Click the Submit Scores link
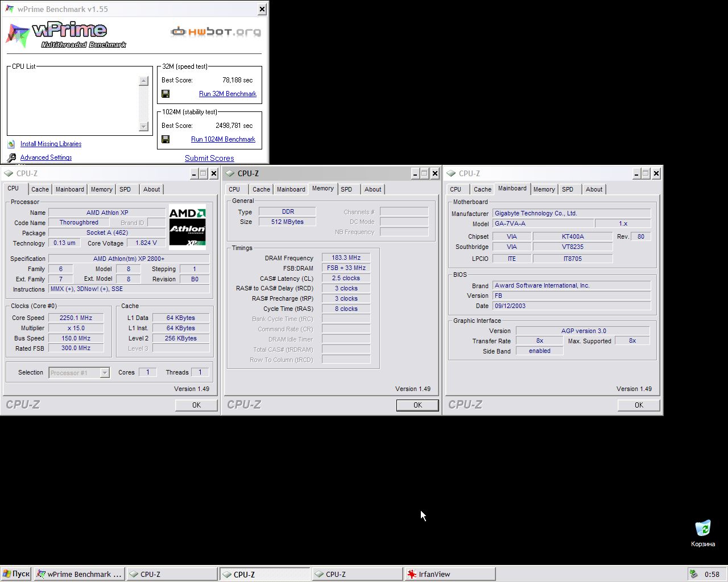The width and height of the screenshot is (728, 582). tap(209, 158)
